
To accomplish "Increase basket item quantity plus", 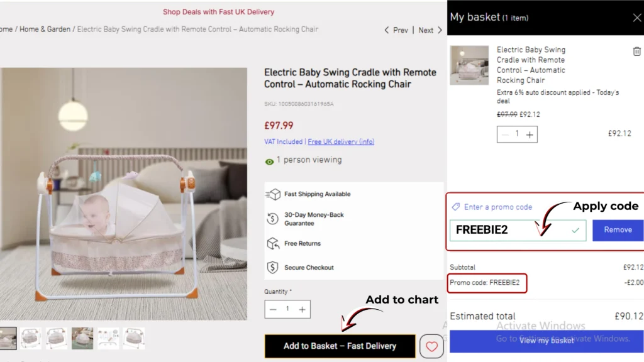I will click(x=530, y=134).
